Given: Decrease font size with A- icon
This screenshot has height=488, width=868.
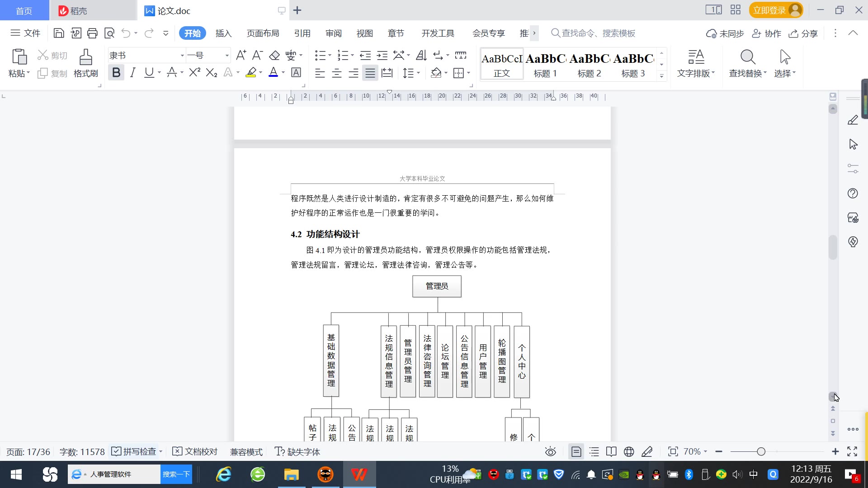Looking at the screenshot, I should point(257,55).
